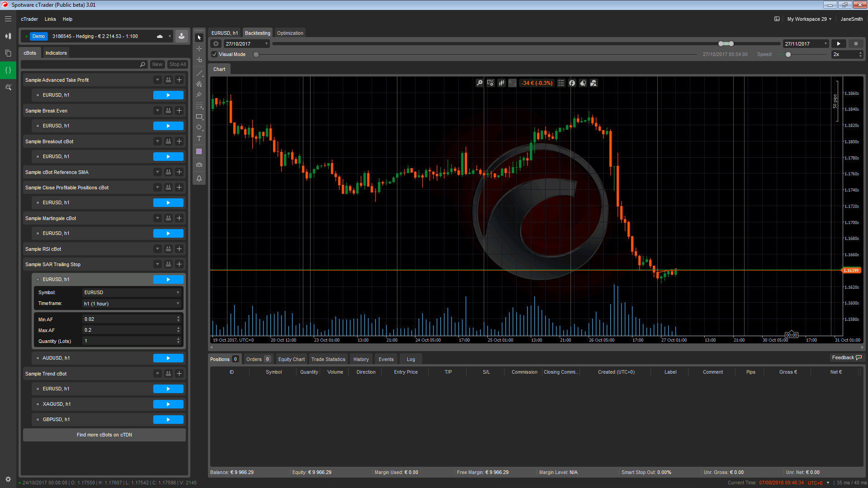Open the Symbol EURUSD dropdown
This screenshot has height=488, width=868.
132,292
